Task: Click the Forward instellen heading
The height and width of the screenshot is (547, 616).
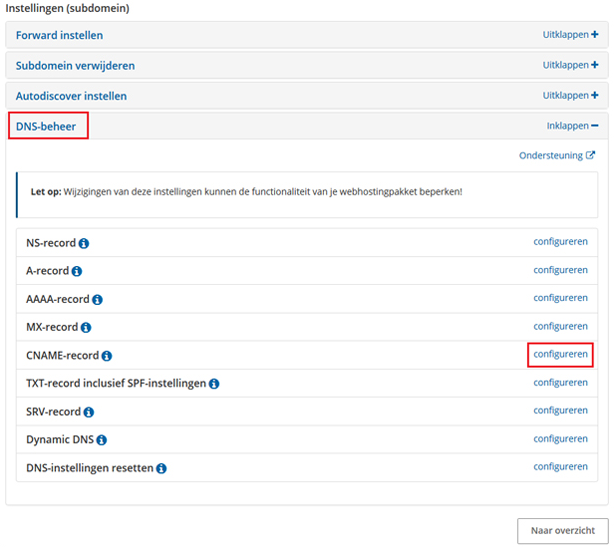Action: click(59, 35)
